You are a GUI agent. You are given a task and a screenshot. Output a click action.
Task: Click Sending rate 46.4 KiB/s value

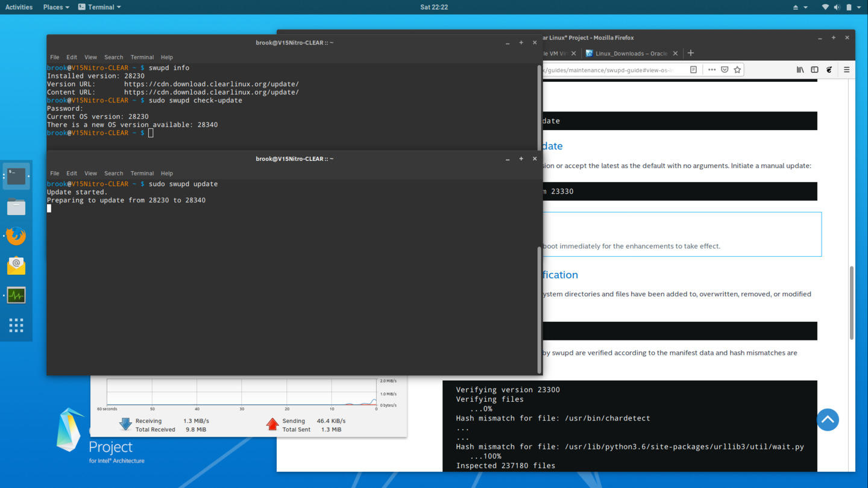tap(332, 421)
